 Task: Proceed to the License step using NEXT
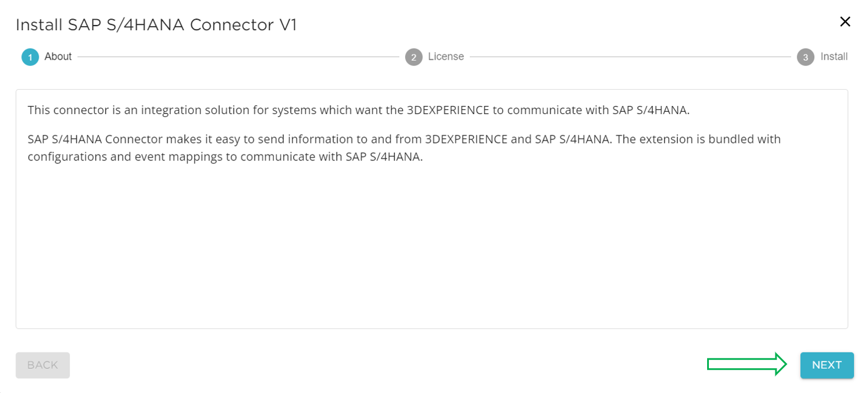tap(827, 365)
